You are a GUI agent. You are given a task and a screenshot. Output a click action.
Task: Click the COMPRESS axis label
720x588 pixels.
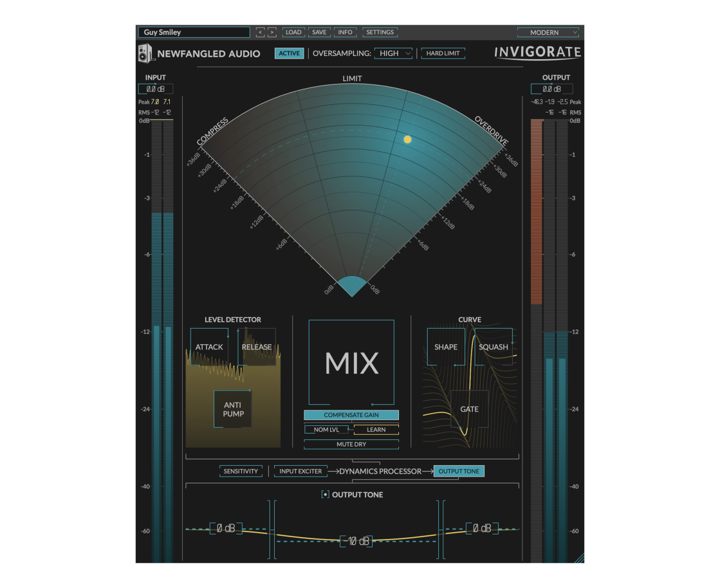212,132
